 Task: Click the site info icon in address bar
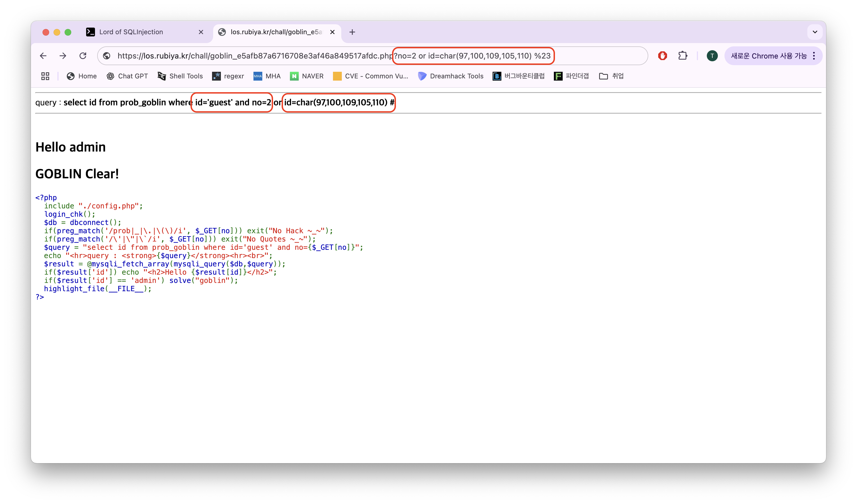107,56
